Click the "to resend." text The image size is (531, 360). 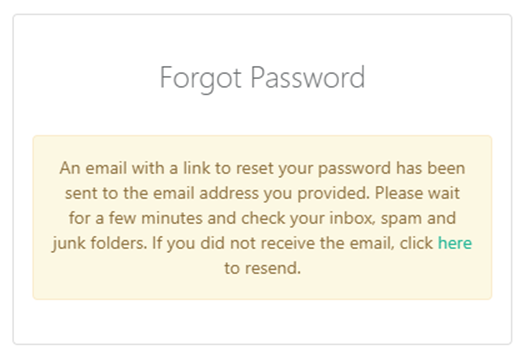pos(262,268)
